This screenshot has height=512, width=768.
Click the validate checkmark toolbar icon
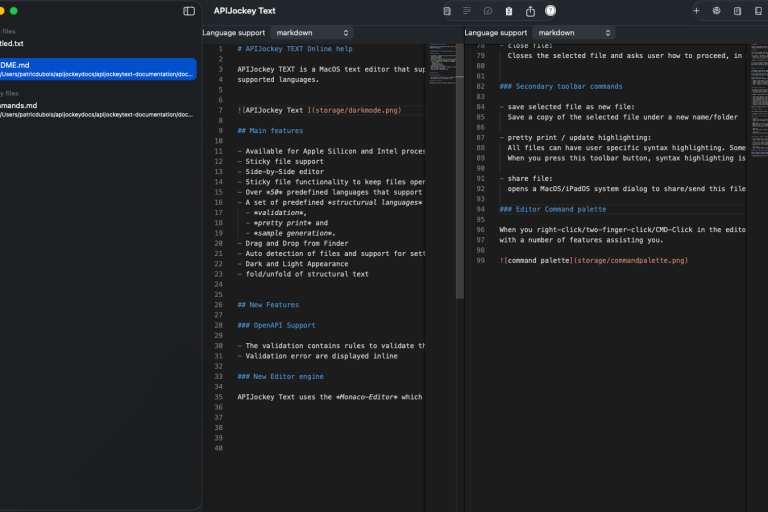[x=488, y=11]
